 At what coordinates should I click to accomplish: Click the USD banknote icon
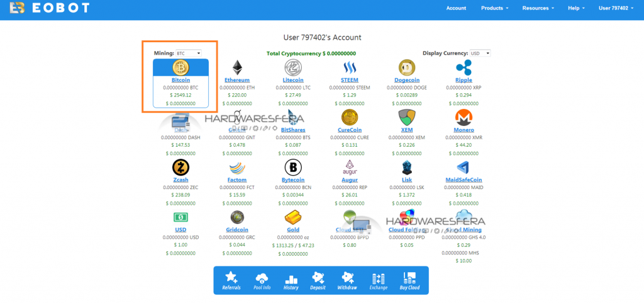(180, 217)
